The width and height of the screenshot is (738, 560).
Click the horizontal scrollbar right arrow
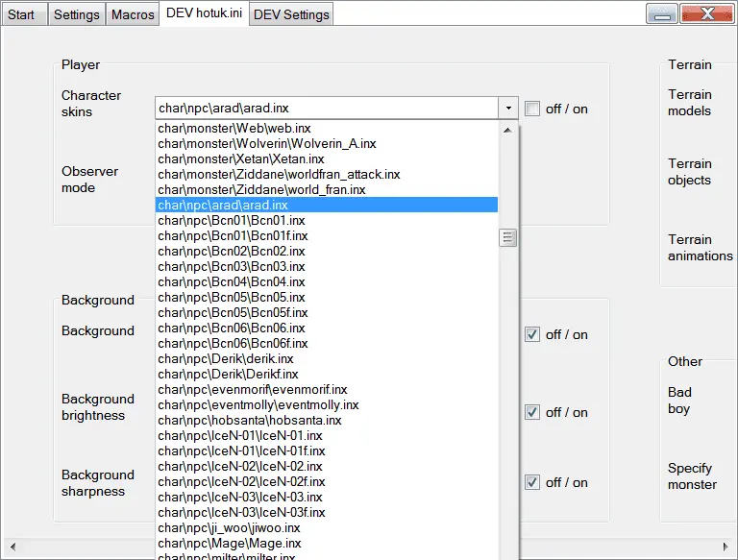[726, 547]
